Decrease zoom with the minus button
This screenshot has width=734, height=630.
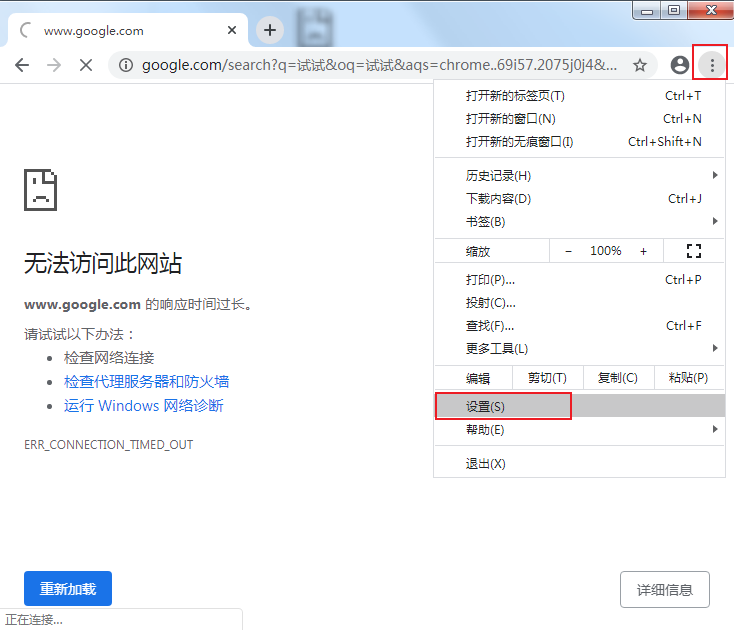568,251
